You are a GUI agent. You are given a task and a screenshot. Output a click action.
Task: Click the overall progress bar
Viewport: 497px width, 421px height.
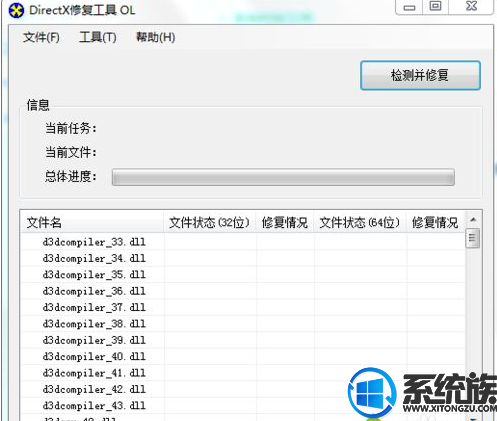coord(283,177)
